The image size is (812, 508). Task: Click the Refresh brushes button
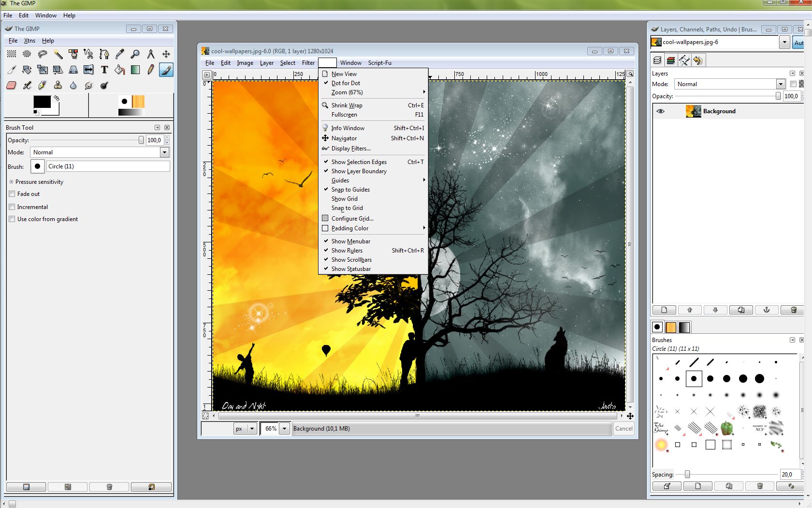click(791, 486)
